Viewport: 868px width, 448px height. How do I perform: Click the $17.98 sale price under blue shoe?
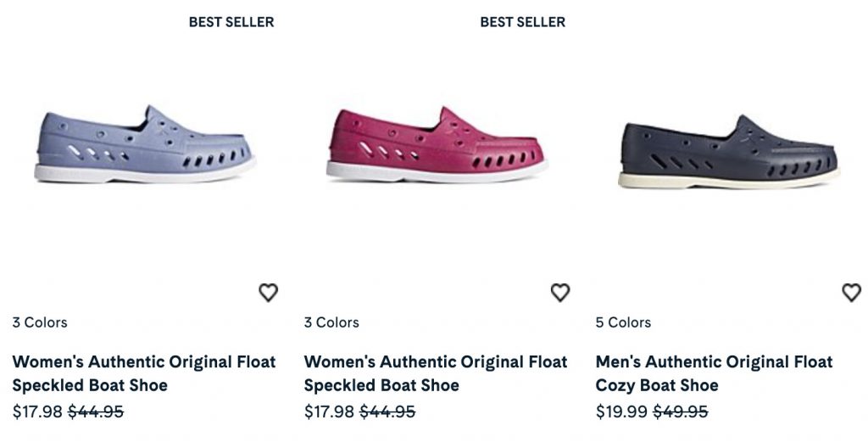[37, 412]
